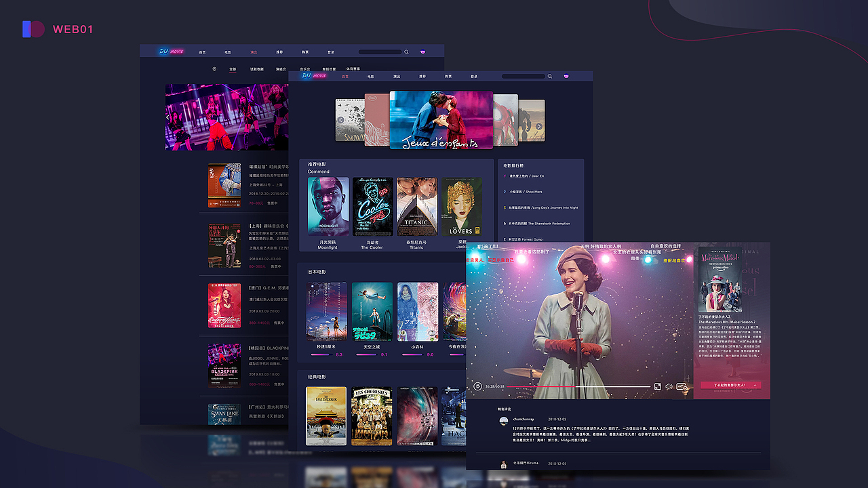868x488 pixels.
Task: Open the 【澳门】G.E.M. concert poster
Action: (224, 305)
